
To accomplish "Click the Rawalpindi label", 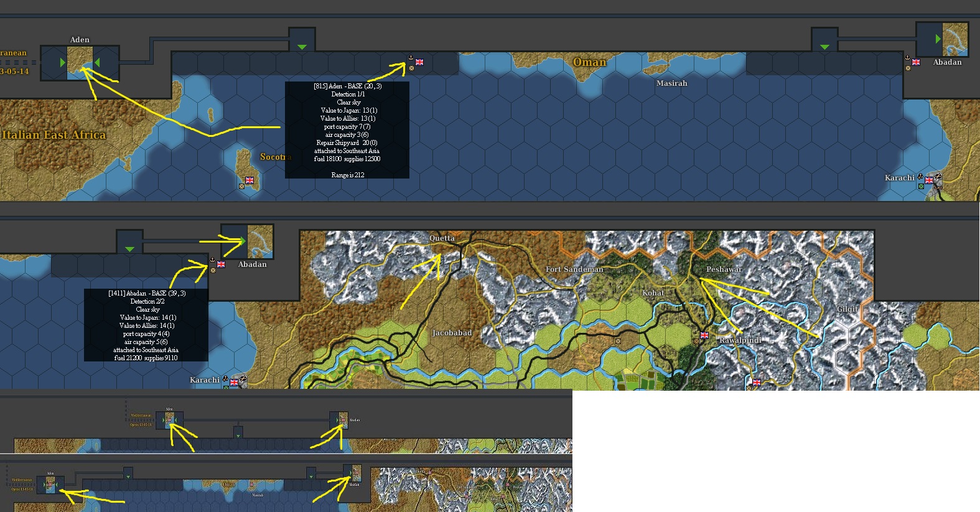I will (x=740, y=340).
